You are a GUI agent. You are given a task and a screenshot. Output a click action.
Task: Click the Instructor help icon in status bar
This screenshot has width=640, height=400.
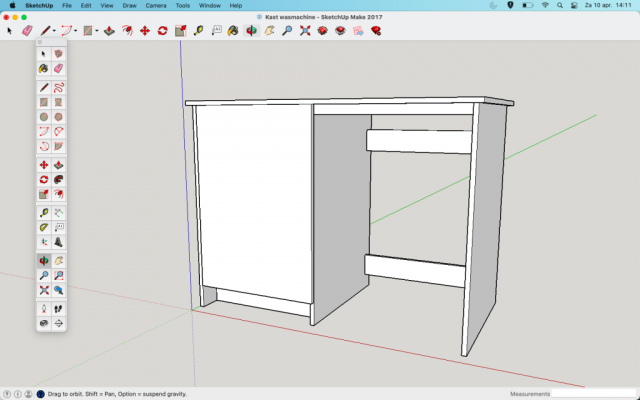(40, 394)
